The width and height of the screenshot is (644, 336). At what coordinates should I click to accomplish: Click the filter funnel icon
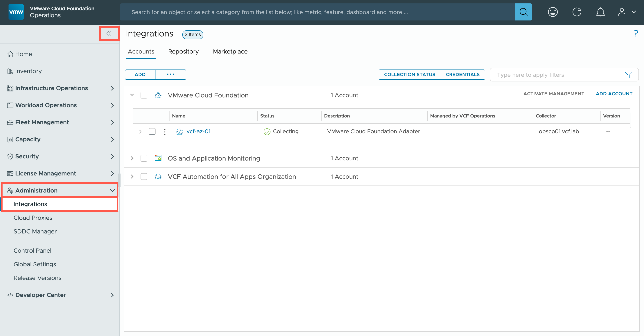628,75
